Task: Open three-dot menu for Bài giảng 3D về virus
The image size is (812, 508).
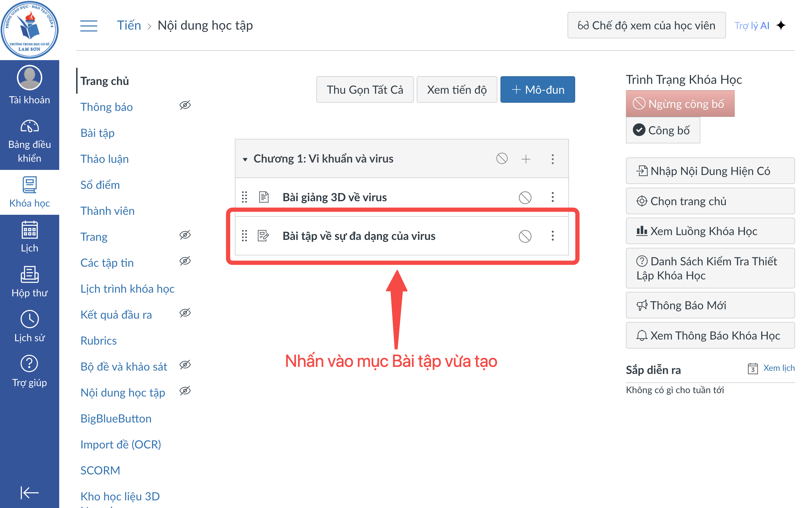Action: [553, 197]
